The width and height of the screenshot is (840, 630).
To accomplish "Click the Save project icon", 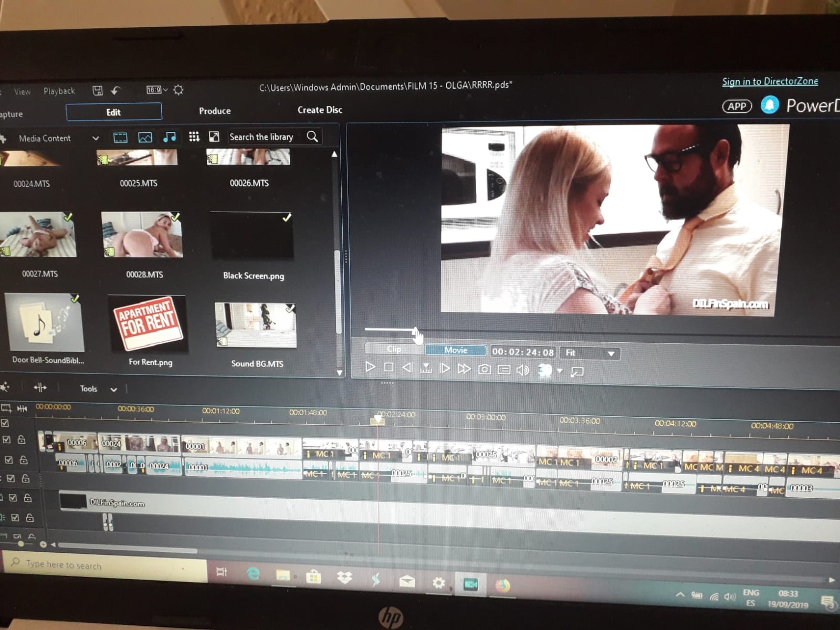I will click(x=98, y=90).
